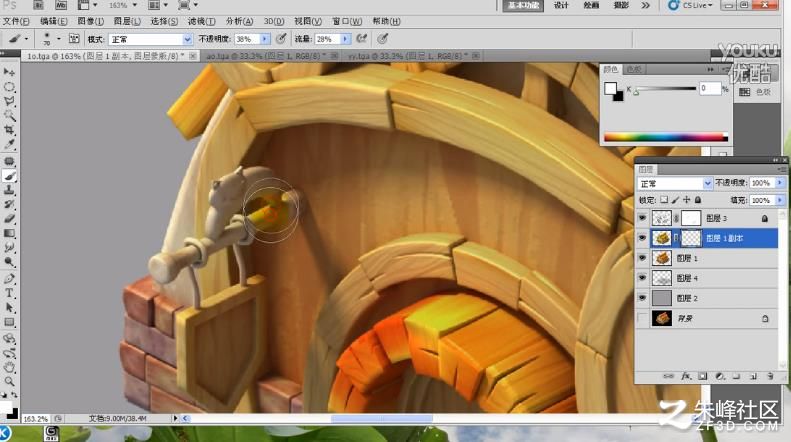This screenshot has height=442, width=791.
Task: Switch to 设计 workspace
Action: [x=561, y=5]
